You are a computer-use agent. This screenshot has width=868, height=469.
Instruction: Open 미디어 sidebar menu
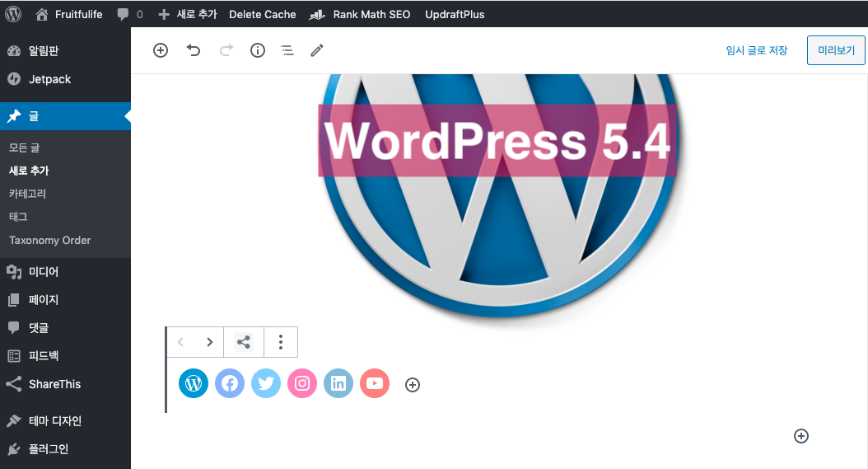tap(65, 272)
